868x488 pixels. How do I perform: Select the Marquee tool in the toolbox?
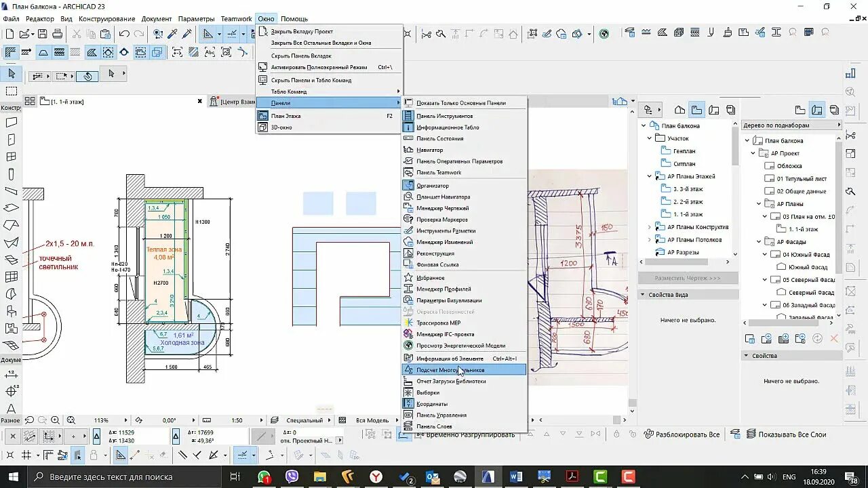tap(12, 91)
